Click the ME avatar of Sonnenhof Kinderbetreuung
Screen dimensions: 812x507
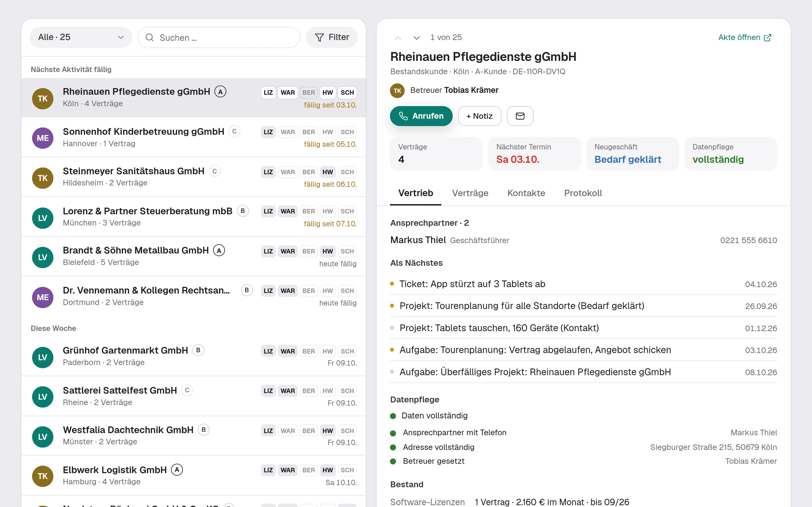point(43,138)
